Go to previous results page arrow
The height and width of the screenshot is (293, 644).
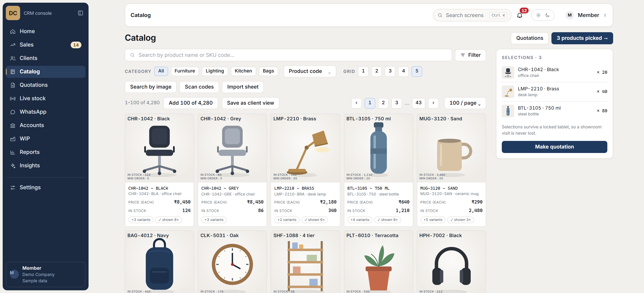tap(356, 103)
